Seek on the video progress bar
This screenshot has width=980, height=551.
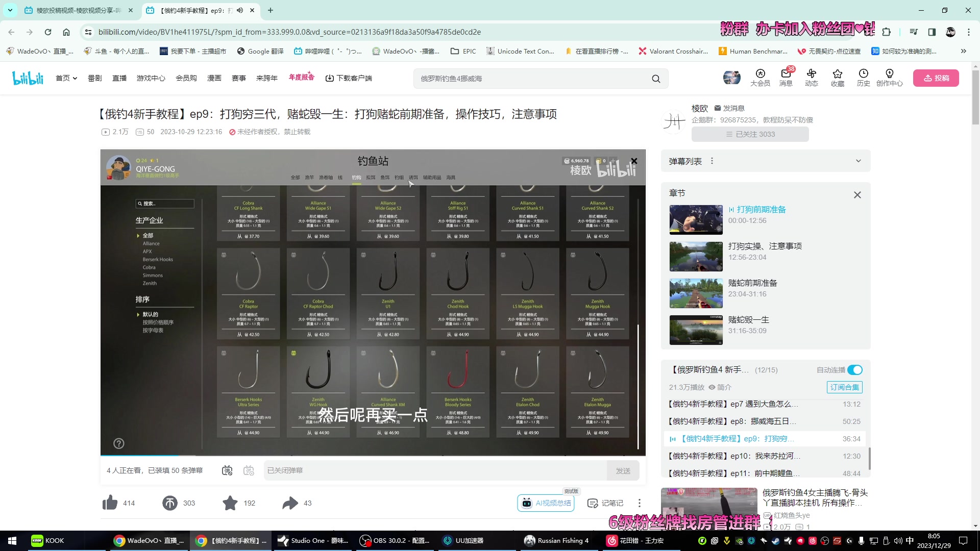click(373, 455)
